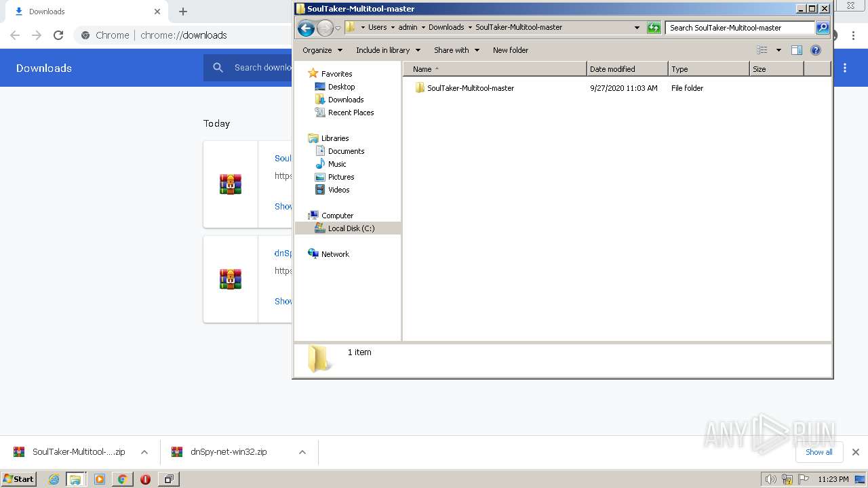Close the Chrome Downloads tab
This screenshot has width=868, height=488.
(157, 12)
